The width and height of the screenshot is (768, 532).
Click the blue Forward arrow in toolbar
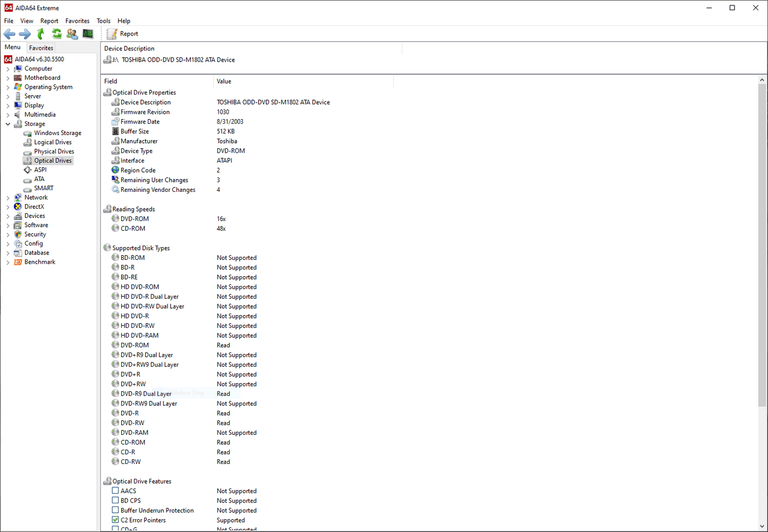pos(25,34)
